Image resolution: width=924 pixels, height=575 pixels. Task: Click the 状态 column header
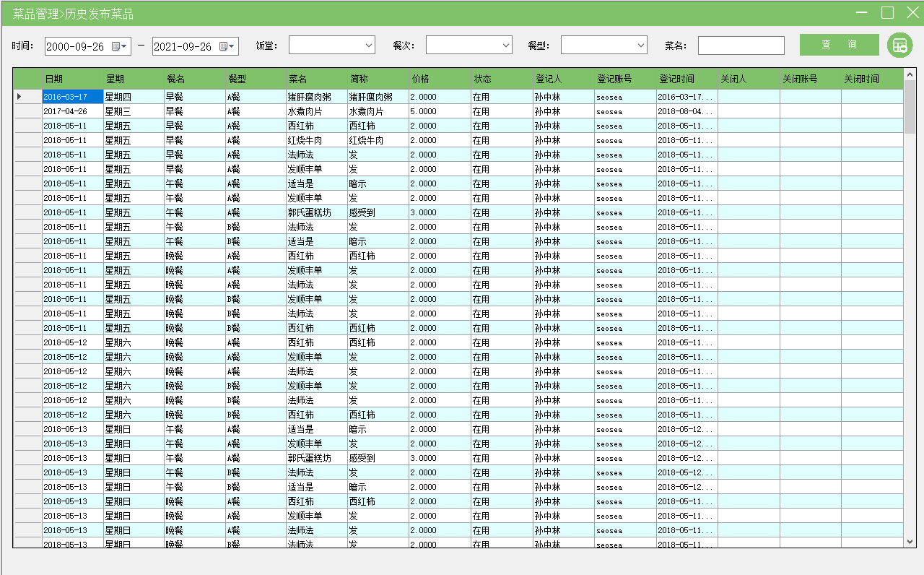tap(501, 79)
